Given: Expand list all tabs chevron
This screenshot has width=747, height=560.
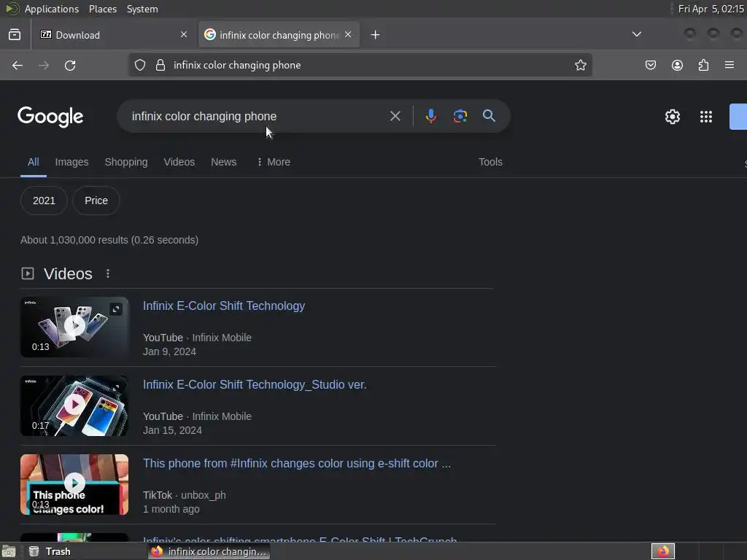Looking at the screenshot, I should [636, 34].
